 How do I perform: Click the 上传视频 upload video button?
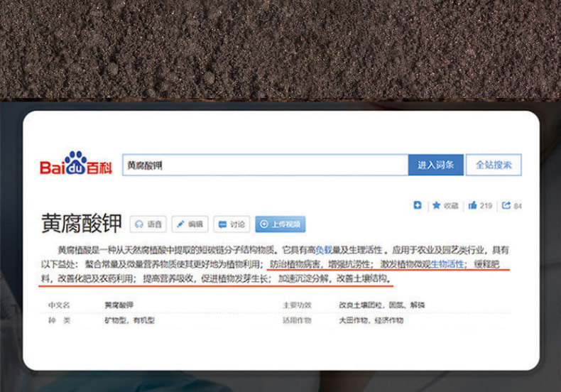tap(280, 224)
